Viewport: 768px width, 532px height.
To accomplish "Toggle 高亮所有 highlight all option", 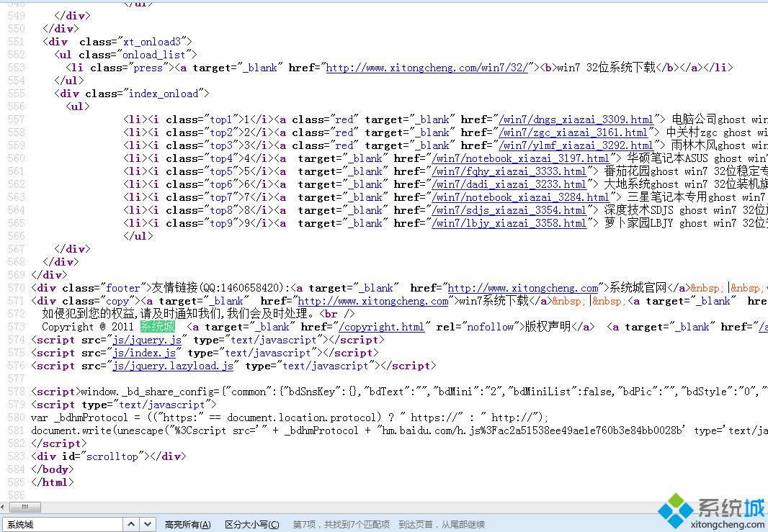I will [x=187, y=525].
